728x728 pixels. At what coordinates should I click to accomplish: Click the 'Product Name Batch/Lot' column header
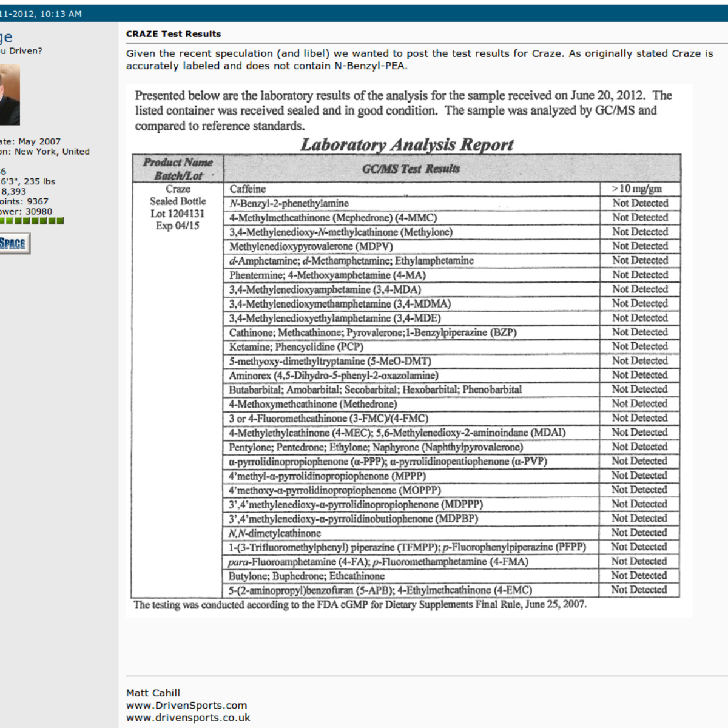[178, 169]
